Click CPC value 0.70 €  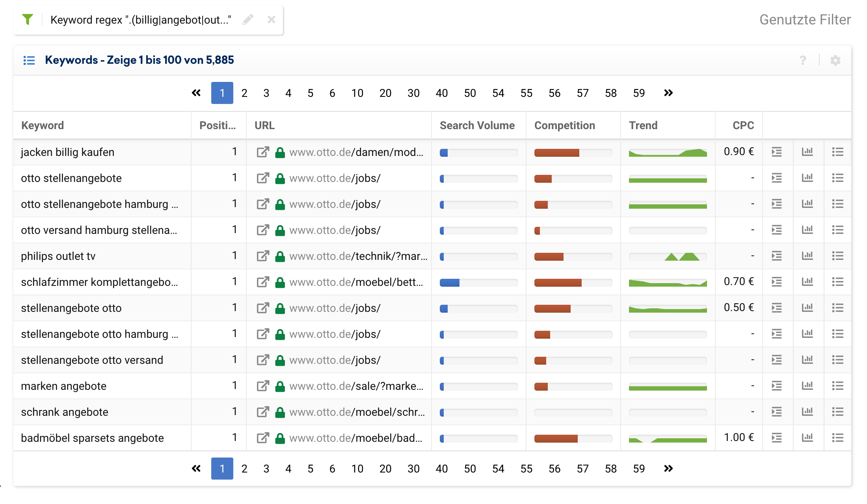coord(739,282)
